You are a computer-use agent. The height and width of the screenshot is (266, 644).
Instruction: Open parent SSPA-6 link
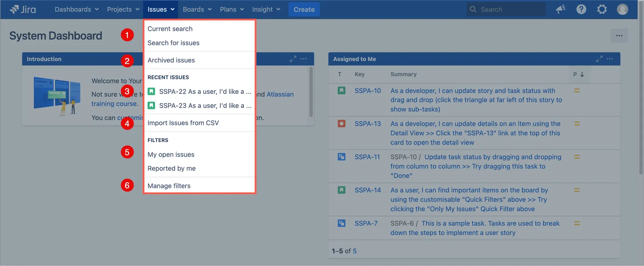click(402, 223)
